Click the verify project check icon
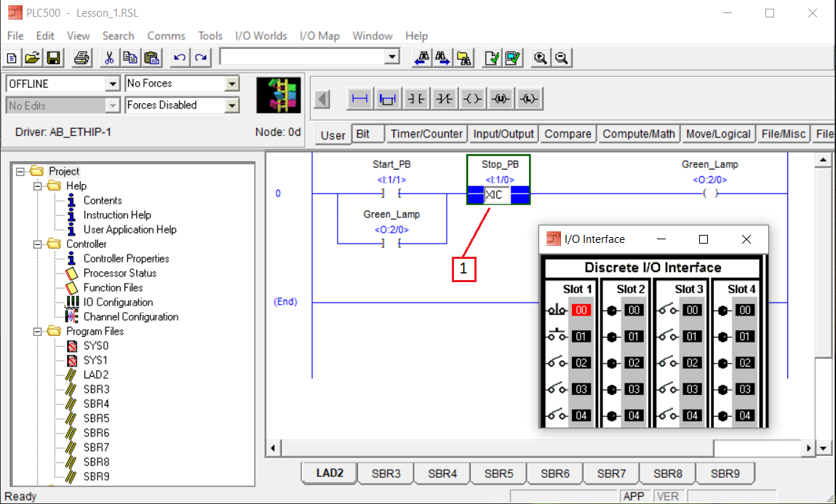Viewport: 836px width, 504px height. pyautogui.click(x=513, y=57)
